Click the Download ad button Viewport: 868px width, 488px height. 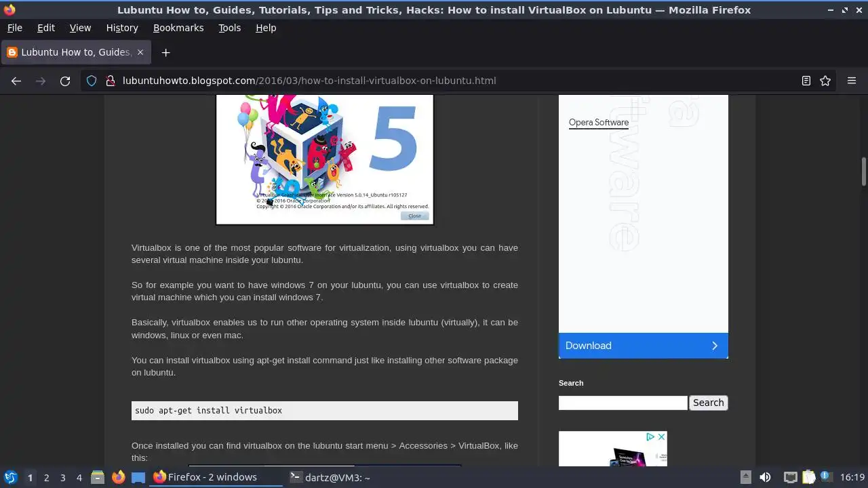(x=644, y=346)
